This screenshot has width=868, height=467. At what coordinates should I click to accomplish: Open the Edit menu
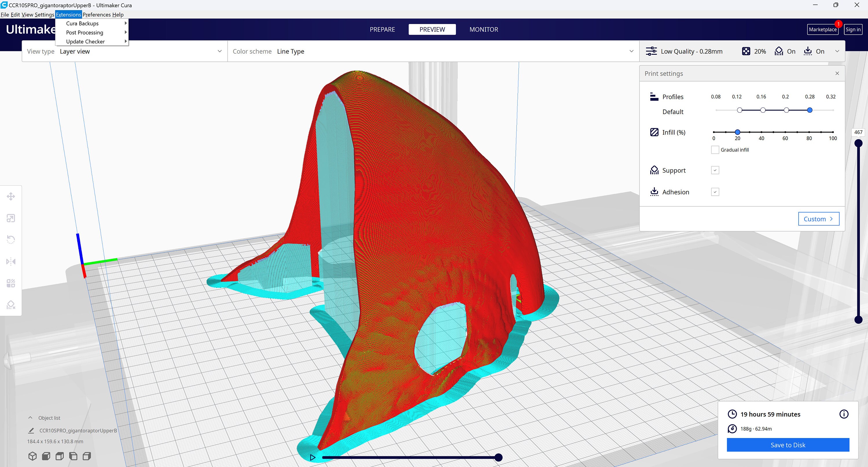pyautogui.click(x=15, y=14)
